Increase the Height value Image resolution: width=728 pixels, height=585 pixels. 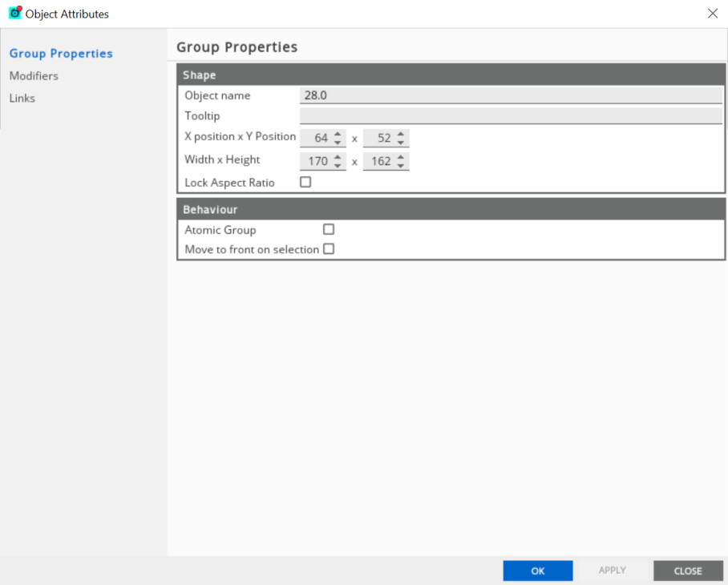pos(401,157)
